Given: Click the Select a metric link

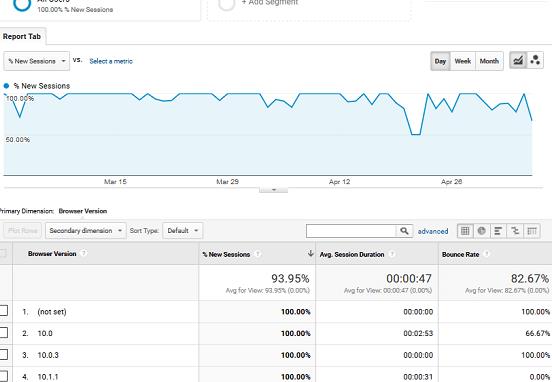Looking at the screenshot, I should tap(111, 61).
